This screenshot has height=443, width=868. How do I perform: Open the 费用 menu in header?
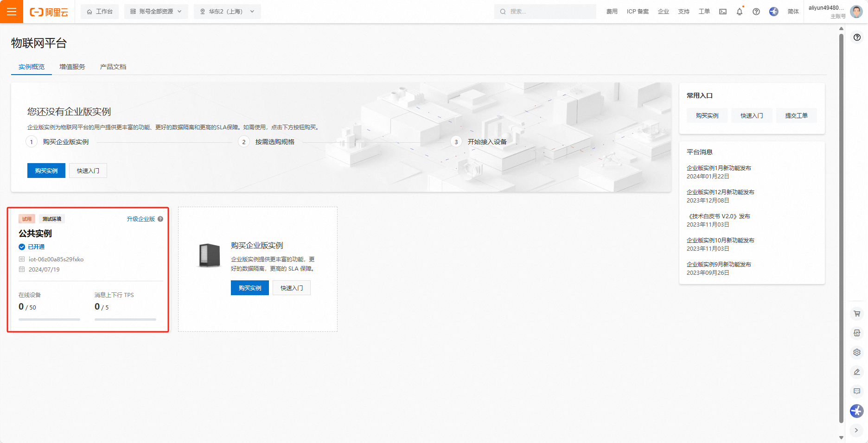click(x=612, y=12)
